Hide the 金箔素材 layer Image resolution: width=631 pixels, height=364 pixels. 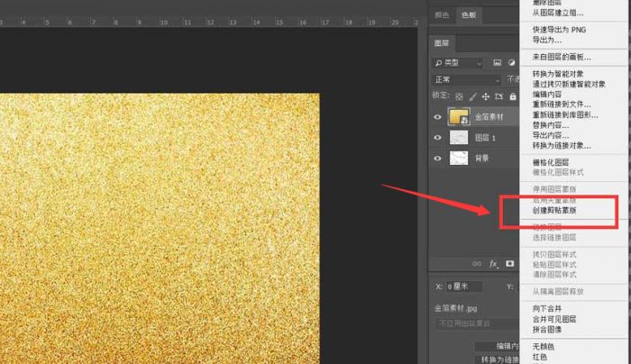point(438,116)
